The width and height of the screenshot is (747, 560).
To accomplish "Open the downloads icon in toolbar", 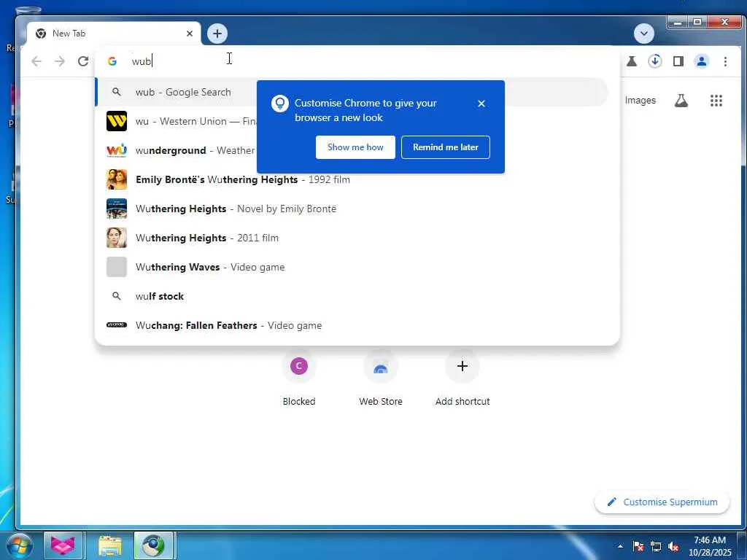I will pos(655,61).
